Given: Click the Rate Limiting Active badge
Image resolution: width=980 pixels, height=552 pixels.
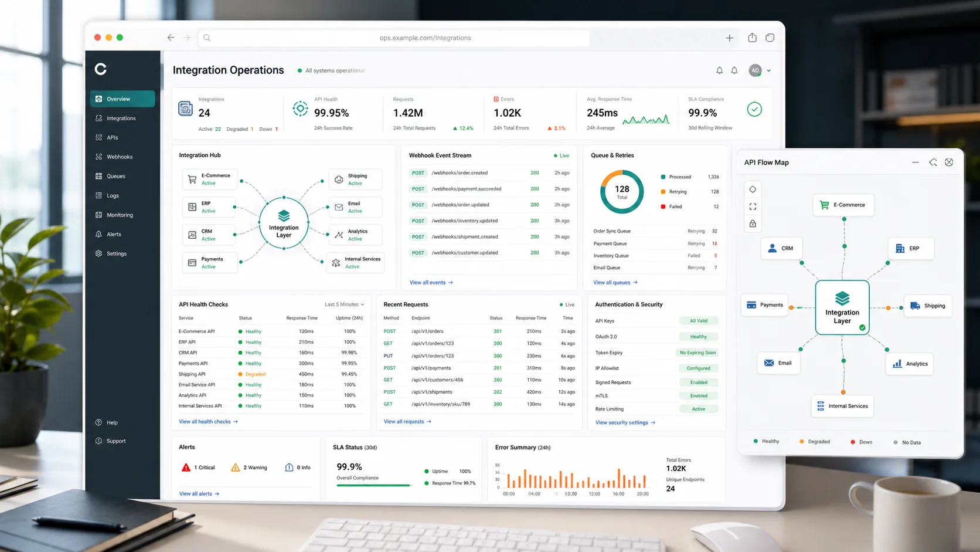Looking at the screenshot, I should click(699, 409).
